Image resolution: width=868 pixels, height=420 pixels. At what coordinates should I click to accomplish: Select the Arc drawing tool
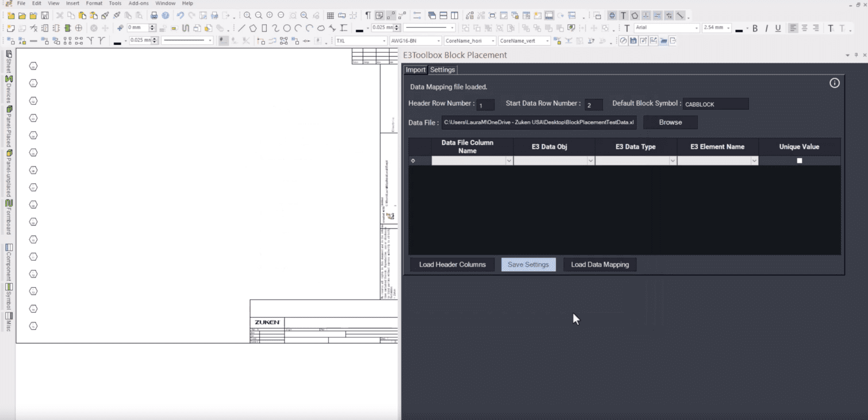coord(298,28)
